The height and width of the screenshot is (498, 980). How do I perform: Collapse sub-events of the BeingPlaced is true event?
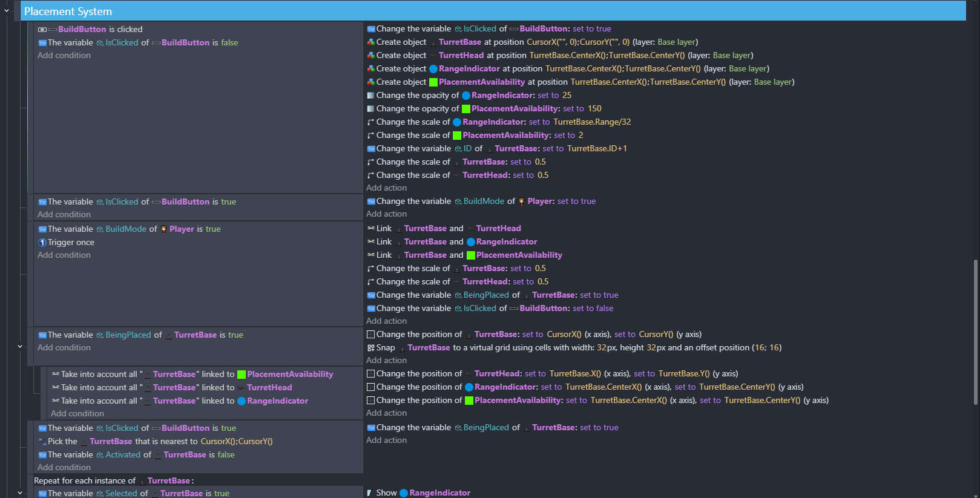(20, 347)
